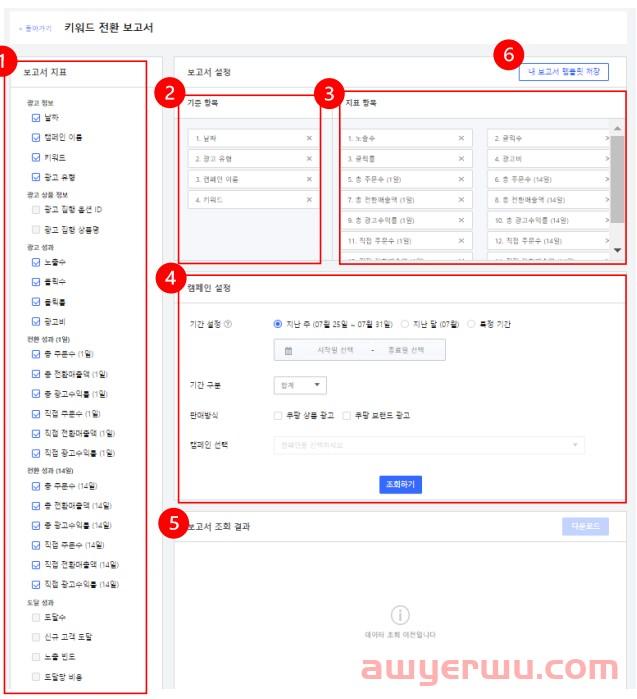Remove 노출수 from the 지표 항목 list

coord(461,138)
